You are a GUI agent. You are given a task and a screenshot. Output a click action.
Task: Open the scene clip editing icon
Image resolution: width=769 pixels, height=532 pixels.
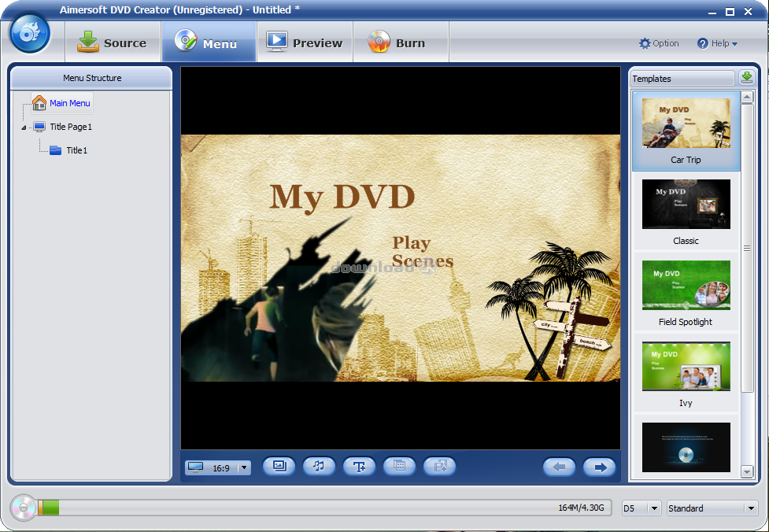click(x=439, y=466)
